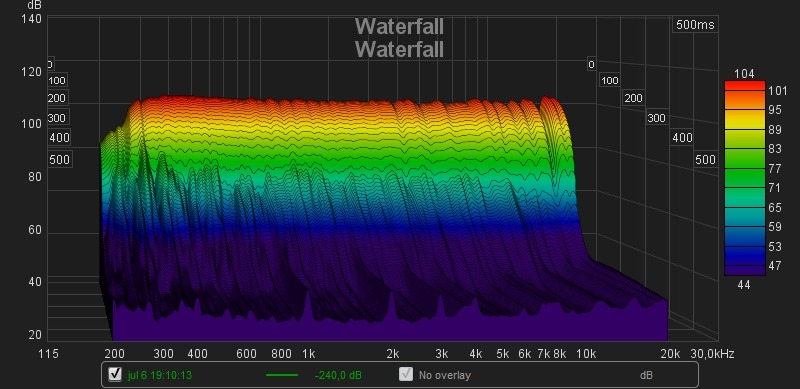The height and width of the screenshot is (389, 800).
Task: Click the 101 color scale value
Action: (x=778, y=91)
